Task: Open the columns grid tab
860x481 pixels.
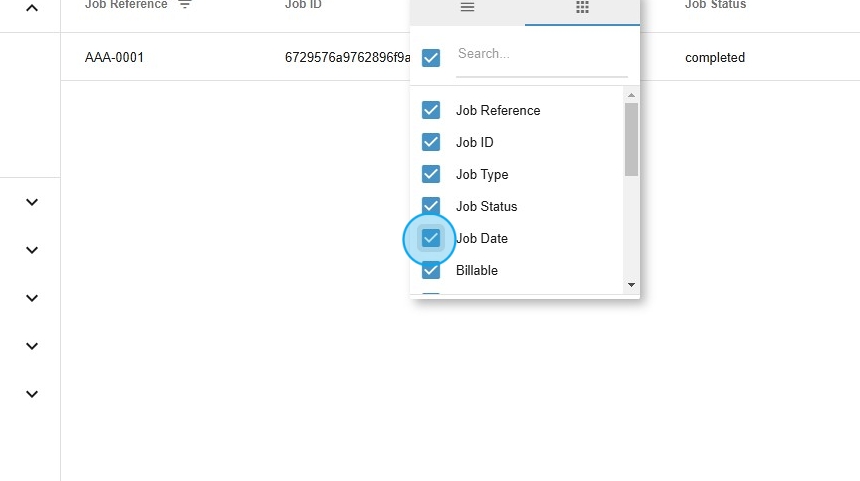Action: [582, 8]
